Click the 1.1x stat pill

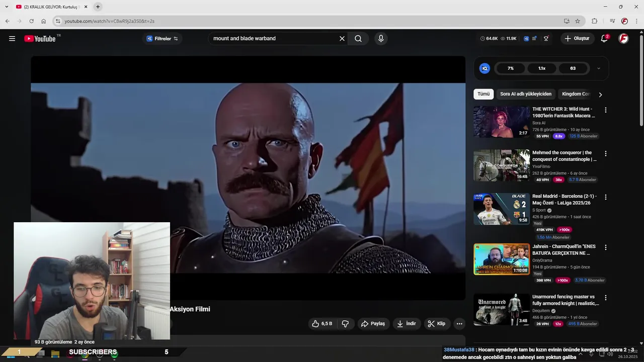(542, 68)
